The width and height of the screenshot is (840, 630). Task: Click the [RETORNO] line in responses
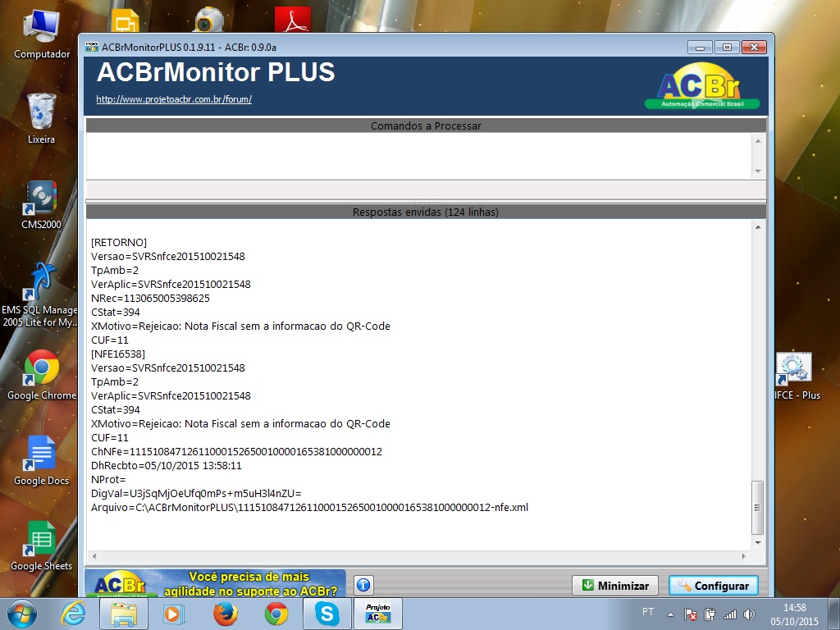[119, 243]
